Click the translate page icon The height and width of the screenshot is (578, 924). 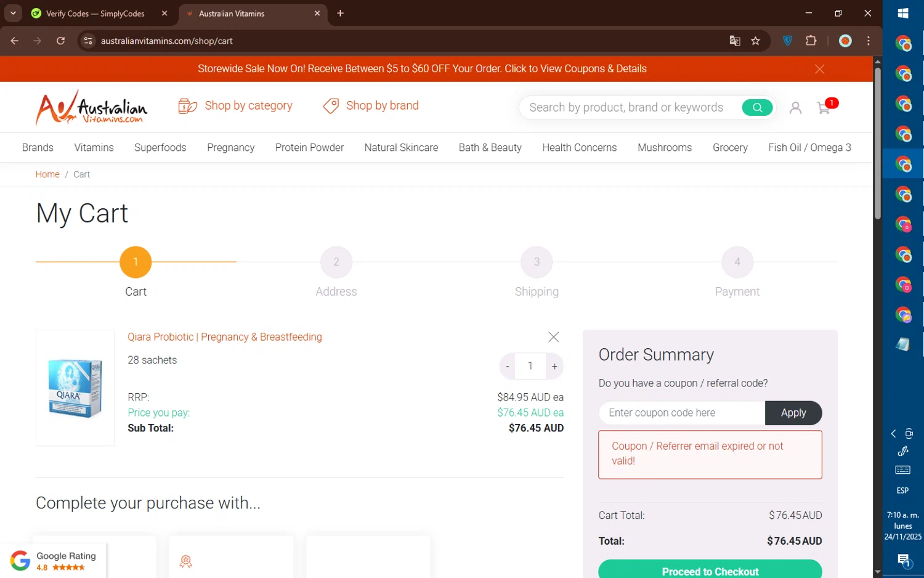coord(734,41)
